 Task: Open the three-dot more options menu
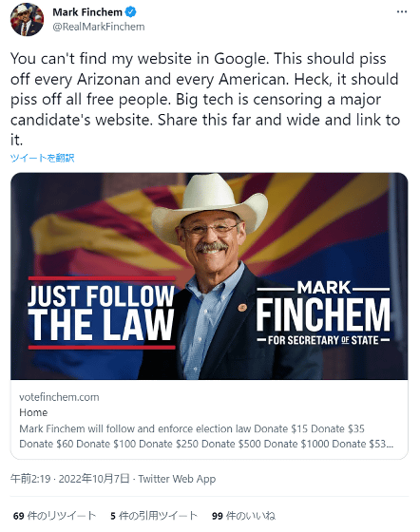coord(402,11)
